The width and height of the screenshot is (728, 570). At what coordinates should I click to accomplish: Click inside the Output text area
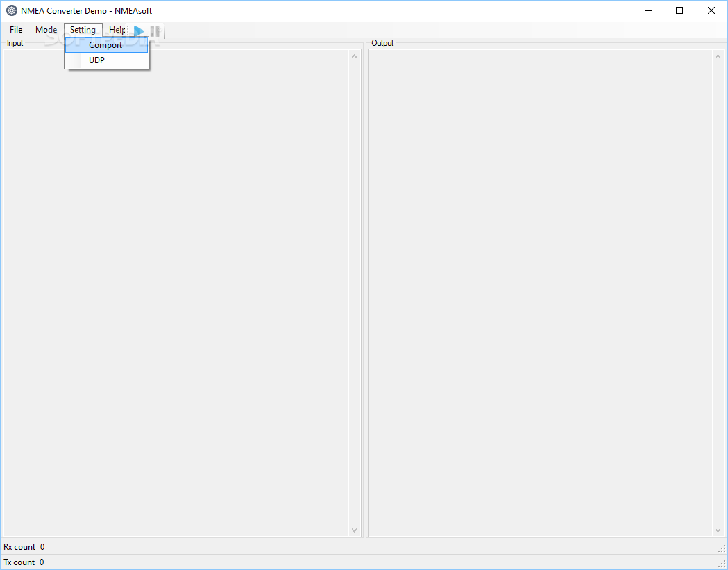pyautogui.click(x=540, y=293)
